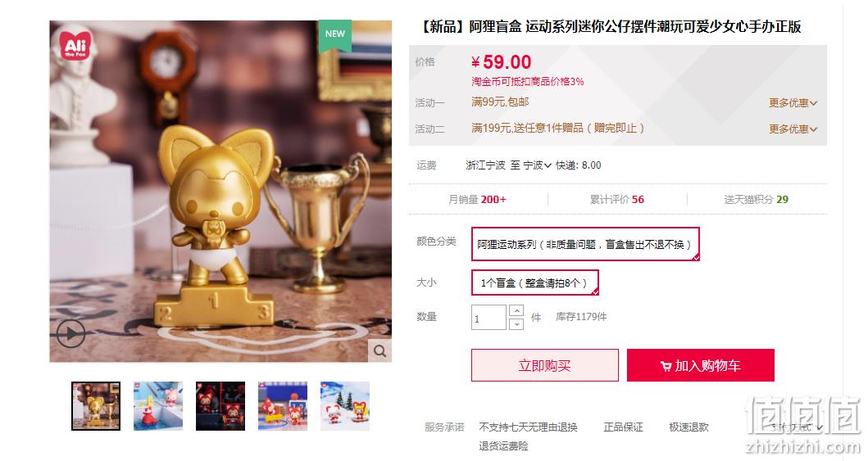Expand 更多优惠 for 活动一
The width and height of the screenshot is (868, 461).
(x=793, y=103)
